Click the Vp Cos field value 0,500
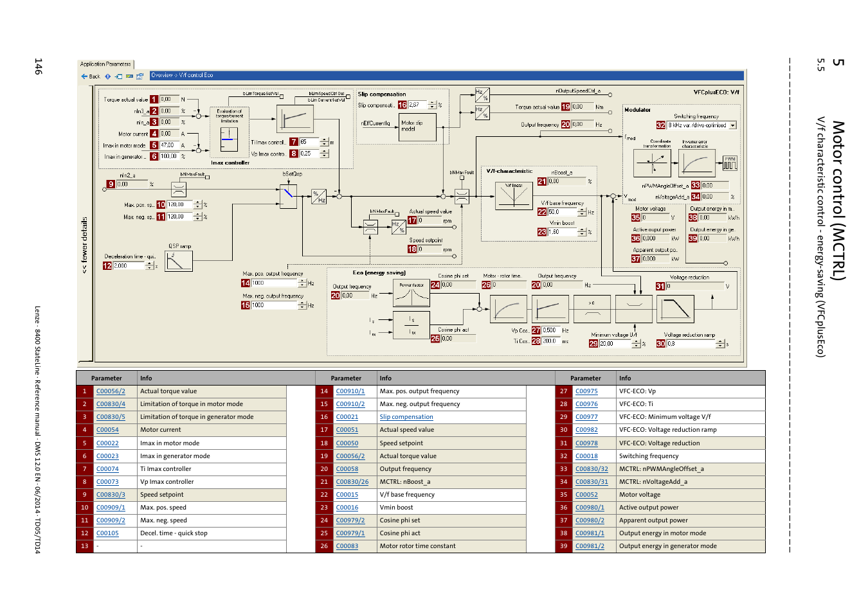Screen dimensions: 868x613 point(551,330)
